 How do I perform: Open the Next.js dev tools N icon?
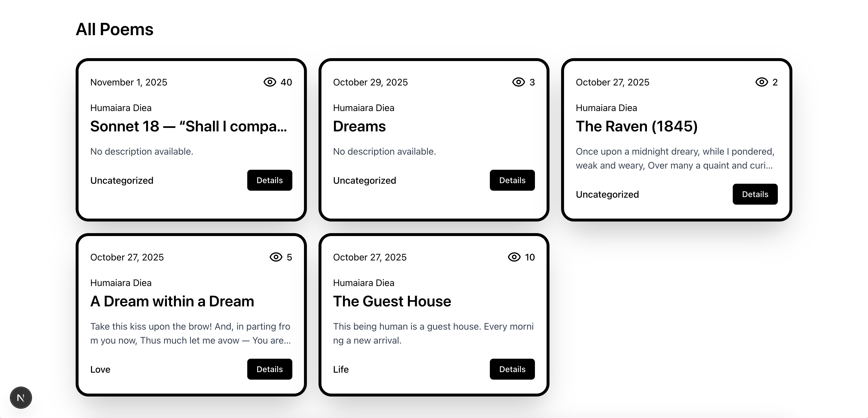tap(21, 398)
